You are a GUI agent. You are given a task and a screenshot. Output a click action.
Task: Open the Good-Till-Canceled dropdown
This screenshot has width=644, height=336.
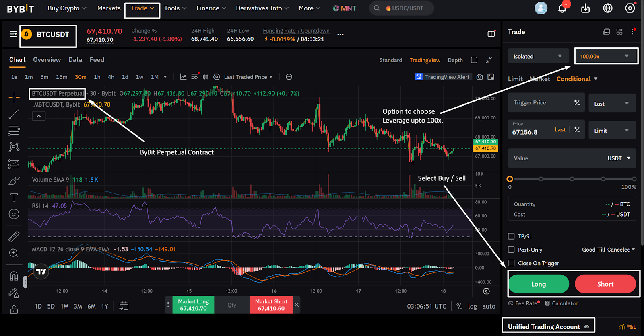tap(609, 250)
